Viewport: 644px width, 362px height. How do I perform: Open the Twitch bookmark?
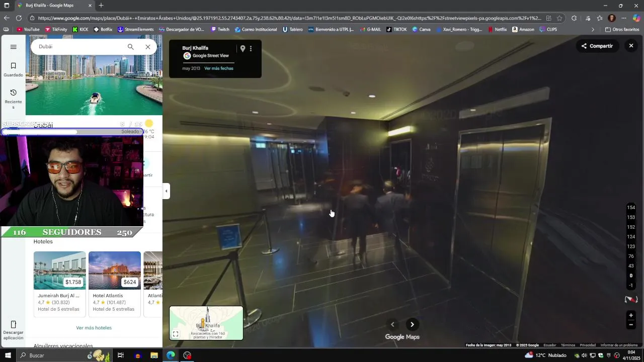[220, 30]
